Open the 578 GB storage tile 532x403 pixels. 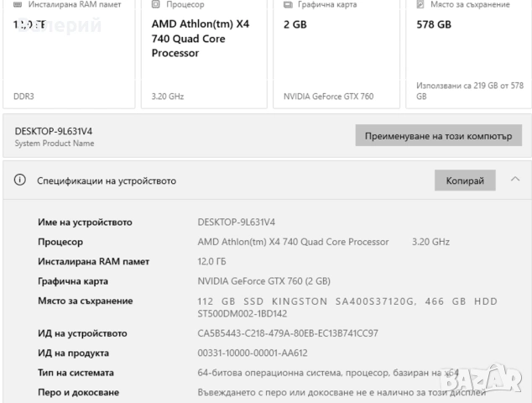click(x=468, y=54)
